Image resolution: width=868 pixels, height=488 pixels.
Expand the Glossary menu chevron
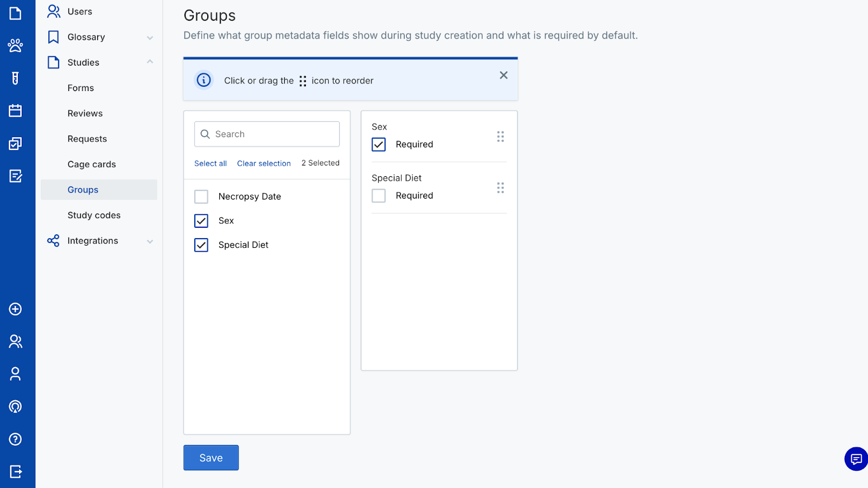pos(150,37)
